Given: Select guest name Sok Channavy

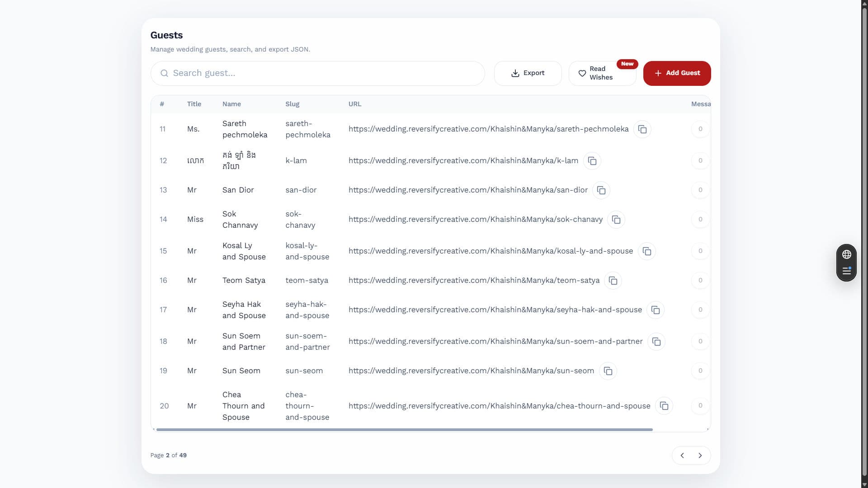Looking at the screenshot, I should 240,220.
